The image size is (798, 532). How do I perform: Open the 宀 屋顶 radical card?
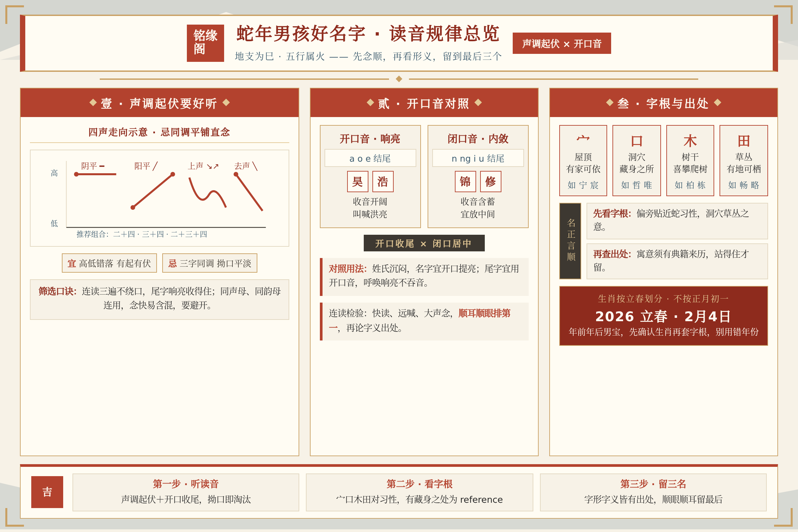[x=583, y=161]
